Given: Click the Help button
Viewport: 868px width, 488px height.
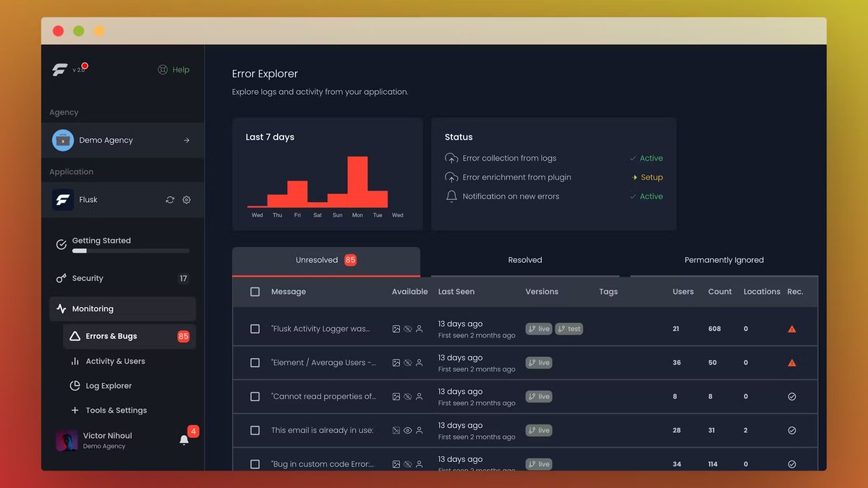Looking at the screenshot, I should [x=174, y=70].
